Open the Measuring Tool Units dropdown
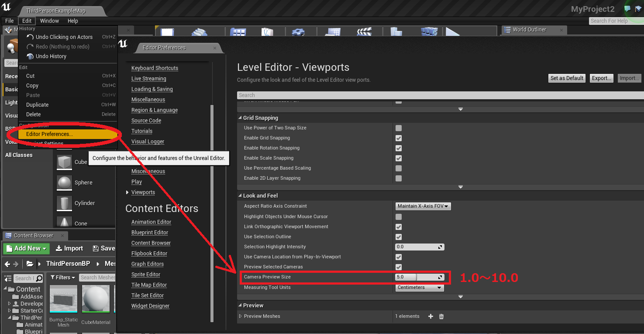644x334 pixels. (420, 288)
